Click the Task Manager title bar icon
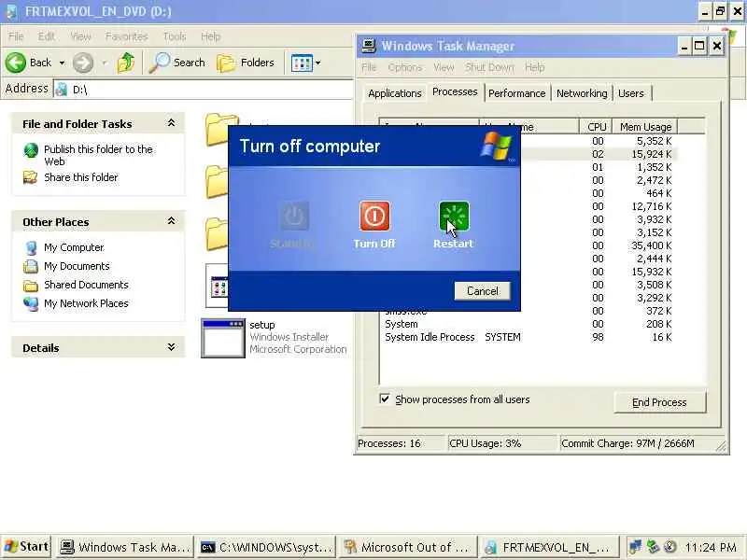Screen dimensions: 747x560 pyautogui.click(x=368, y=46)
